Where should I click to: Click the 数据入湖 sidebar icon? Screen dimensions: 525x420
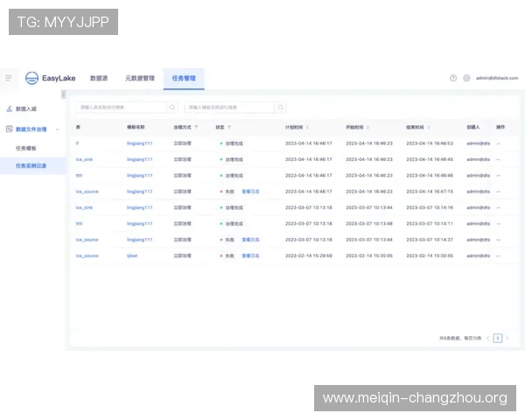(10, 108)
